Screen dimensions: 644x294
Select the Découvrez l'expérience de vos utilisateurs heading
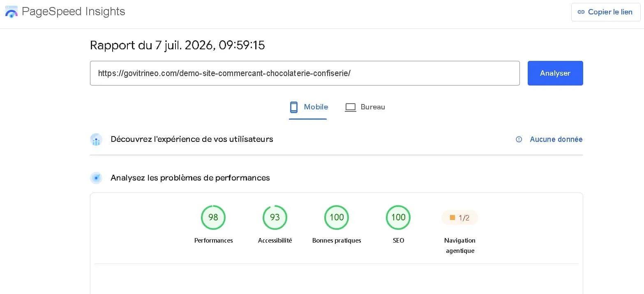point(192,139)
